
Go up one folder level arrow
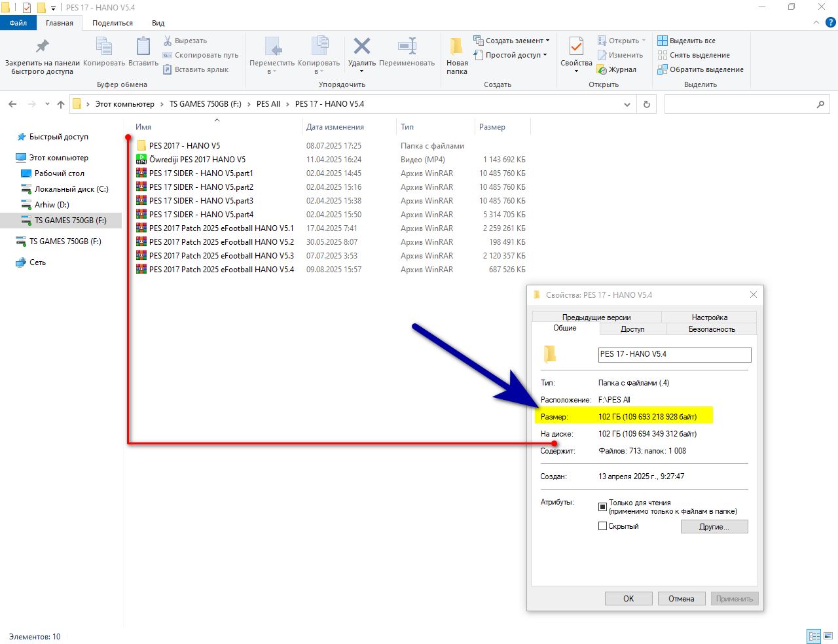61,104
